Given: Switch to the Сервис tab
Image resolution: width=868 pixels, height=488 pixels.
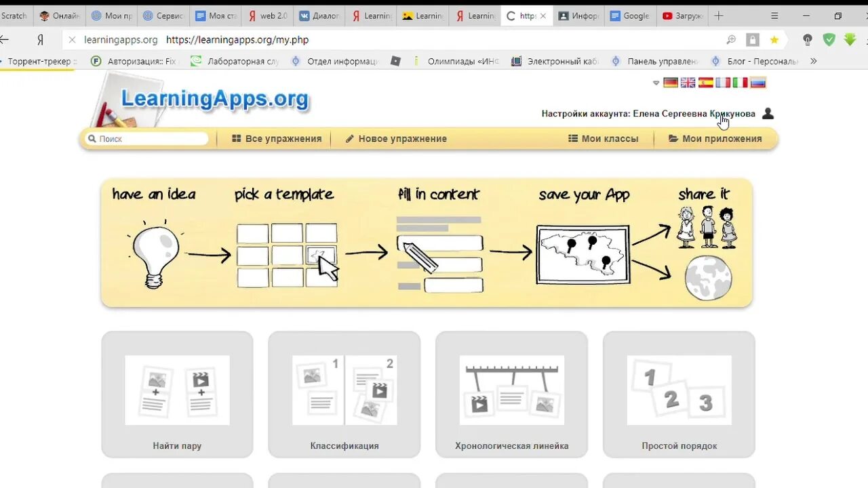Looking at the screenshot, I should click(163, 16).
